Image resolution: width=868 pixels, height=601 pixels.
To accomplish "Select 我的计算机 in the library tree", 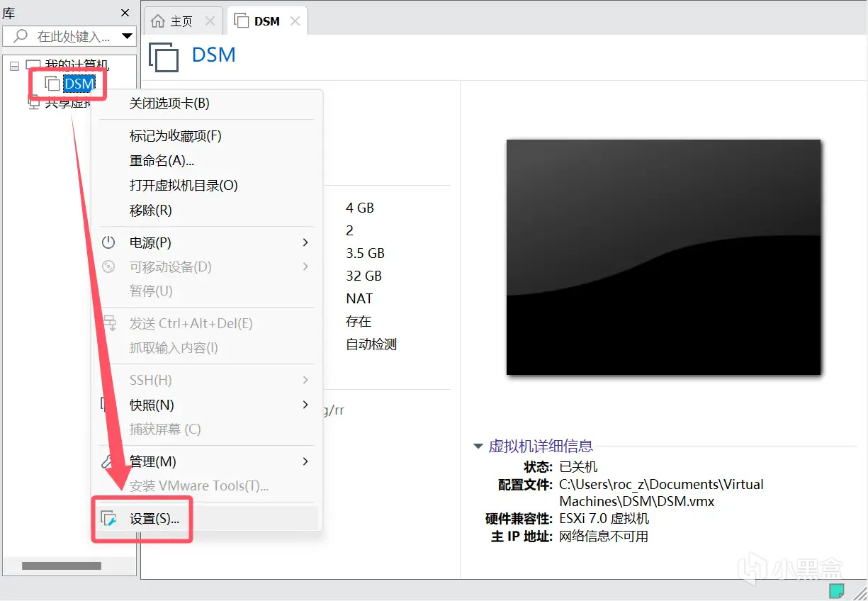I will coord(77,66).
